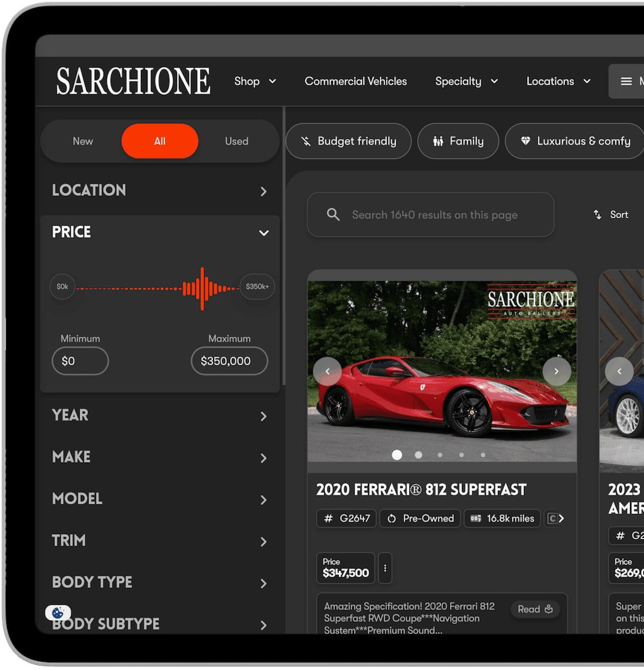The height and width of the screenshot is (670, 644).
Task: Select first Ferrari carousel dot
Action: 397,455
